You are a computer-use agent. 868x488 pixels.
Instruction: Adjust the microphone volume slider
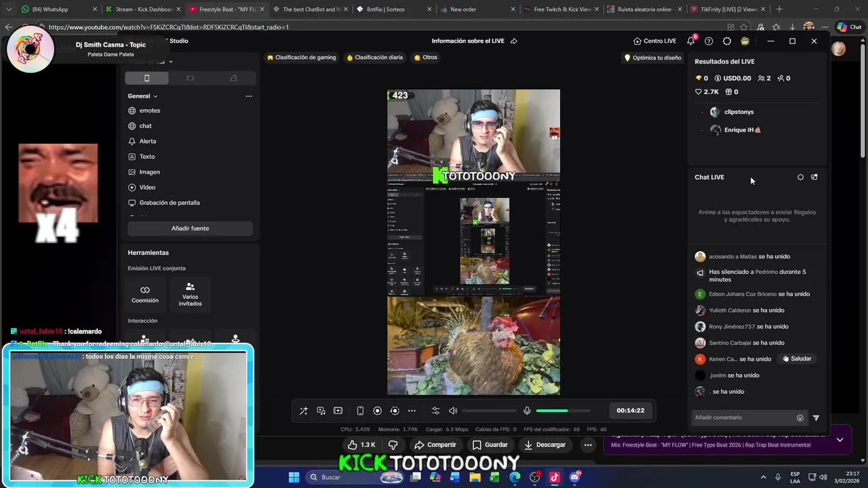pos(563,411)
